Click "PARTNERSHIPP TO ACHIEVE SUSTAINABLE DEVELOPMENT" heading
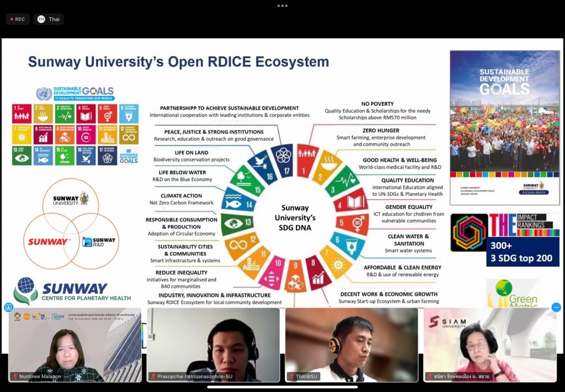This screenshot has height=392, width=565. click(230, 108)
